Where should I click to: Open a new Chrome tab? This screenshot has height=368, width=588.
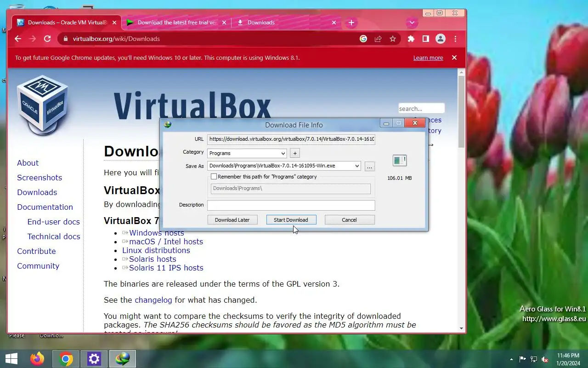(x=351, y=23)
